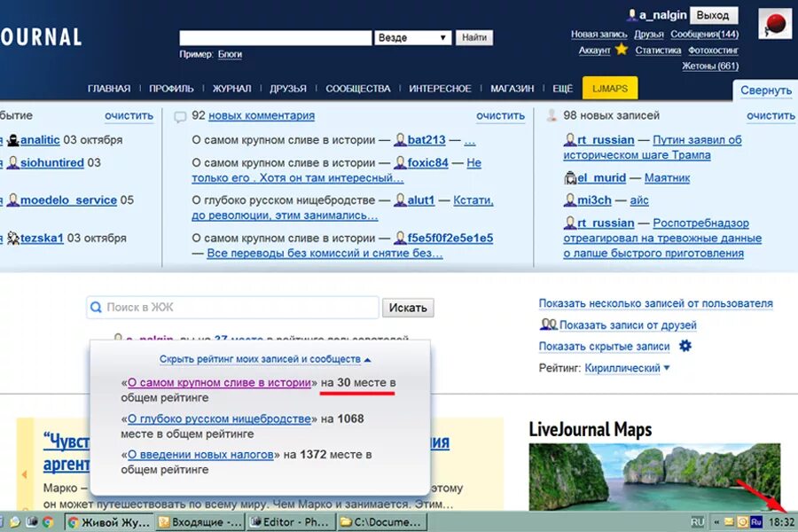Screen dimensions: 798x532
Task: Open the Кириллический rating dropdown
Action: tap(627, 368)
